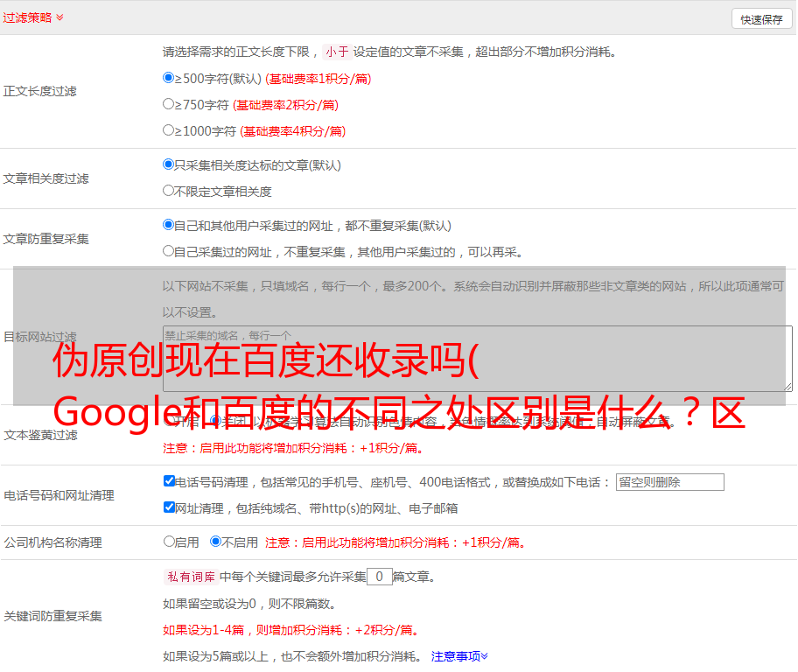Toggle the 电话号码清理 checkbox

(x=169, y=481)
